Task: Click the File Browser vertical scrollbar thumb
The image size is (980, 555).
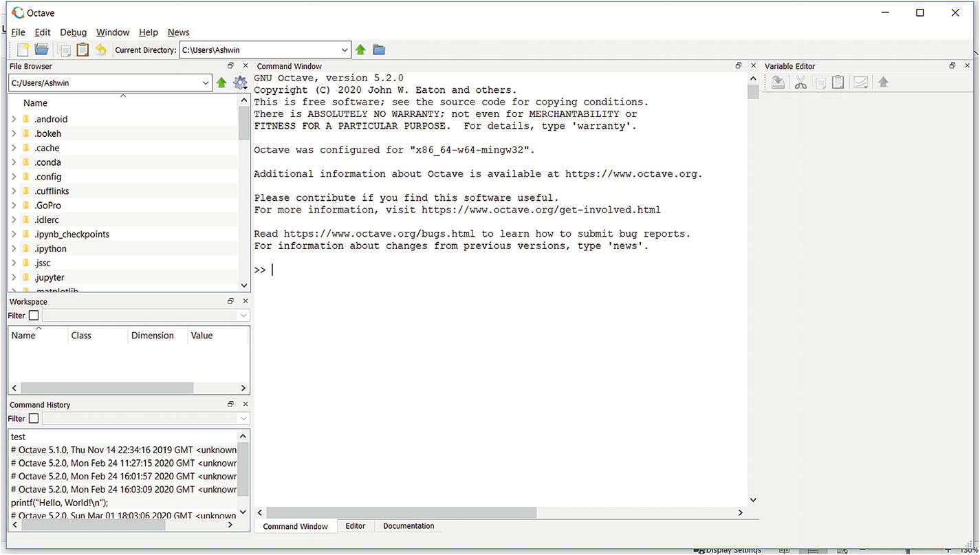Action: coord(244,124)
